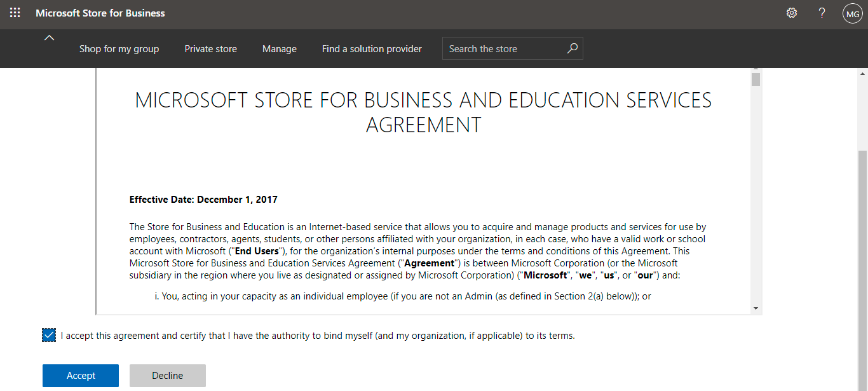The height and width of the screenshot is (391, 868).
Task: Open Find a solution provider
Action: 372,48
